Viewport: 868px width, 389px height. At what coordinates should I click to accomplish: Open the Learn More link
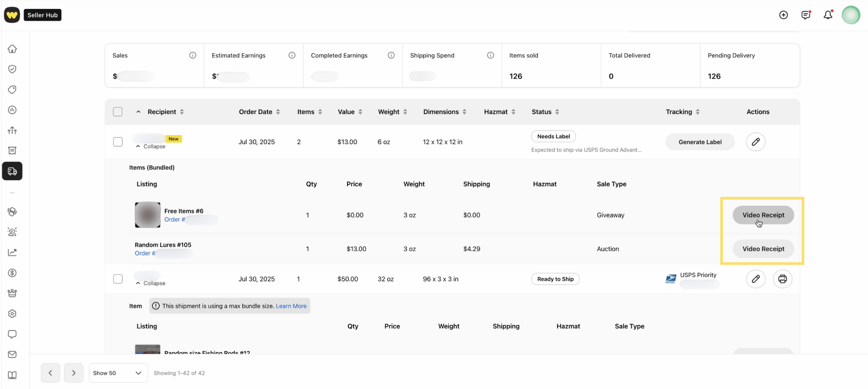point(291,306)
